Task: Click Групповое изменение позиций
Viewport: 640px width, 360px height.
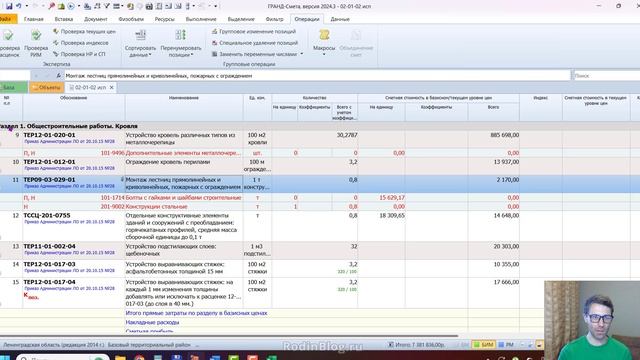Action: click(253, 31)
